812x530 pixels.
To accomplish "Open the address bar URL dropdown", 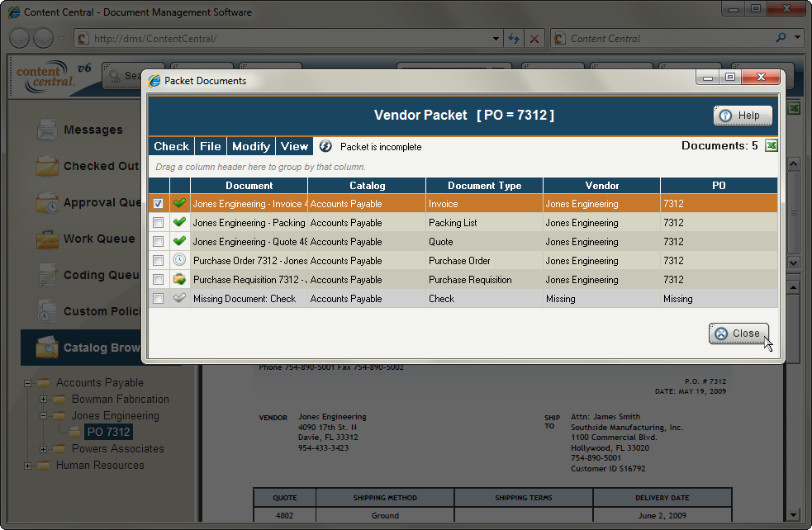I will point(496,38).
